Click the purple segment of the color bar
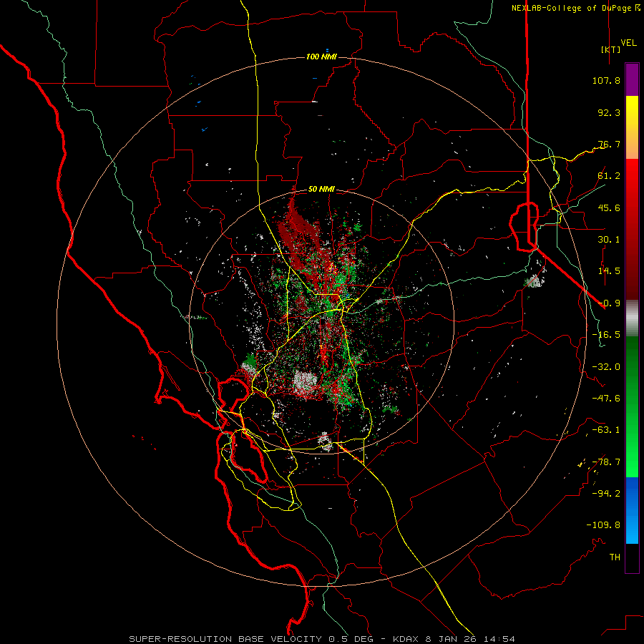The height and width of the screenshot is (644, 644). (x=632, y=80)
